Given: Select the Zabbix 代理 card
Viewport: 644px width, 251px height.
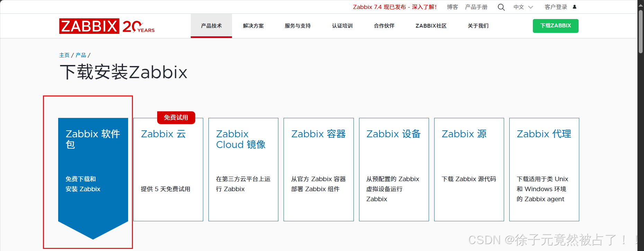Looking at the screenshot, I should pyautogui.click(x=544, y=169).
